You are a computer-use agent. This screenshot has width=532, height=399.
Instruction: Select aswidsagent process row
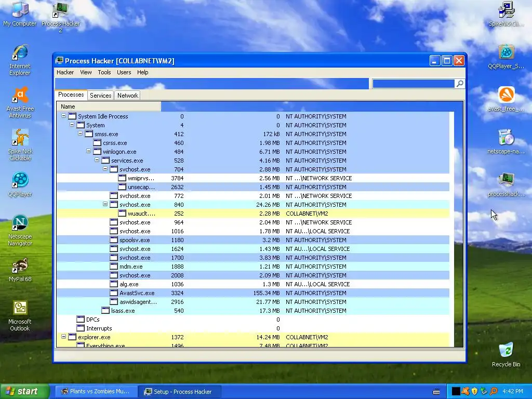click(253, 302)
